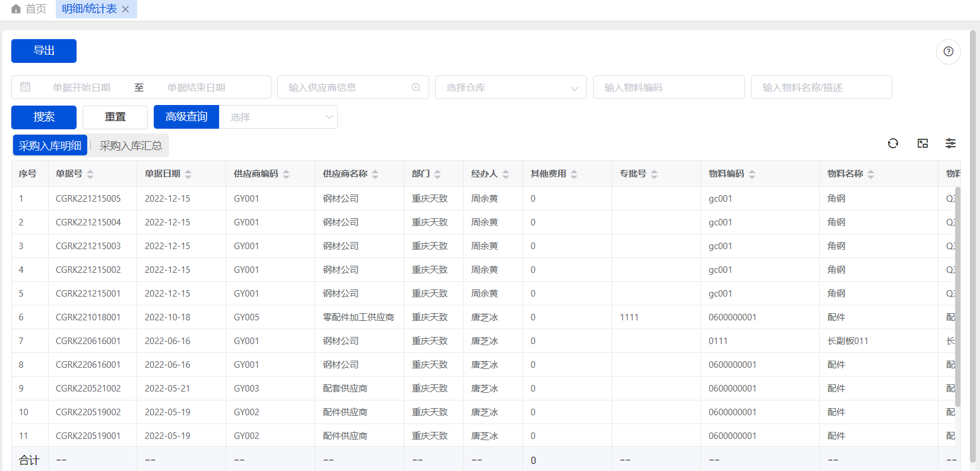Click 周余黄 in row 1
The height and width of the screenshot is (471, 980).
click(x=484, y=199)
